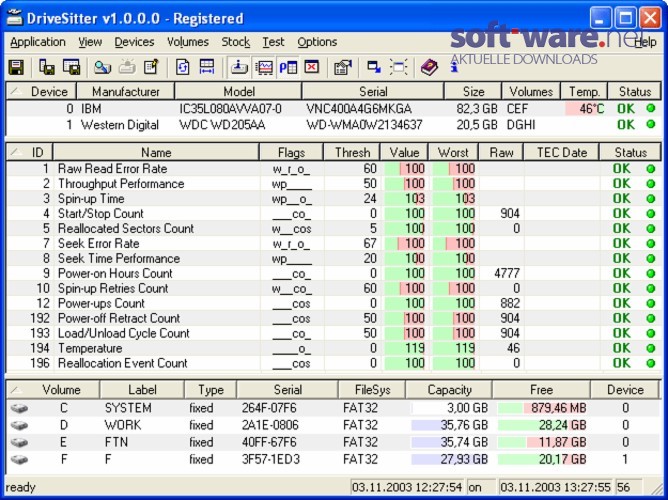Click the Throughput Performance worst bar
The image size is (668, 500).
pyautogui.click(x=454, y=184)
